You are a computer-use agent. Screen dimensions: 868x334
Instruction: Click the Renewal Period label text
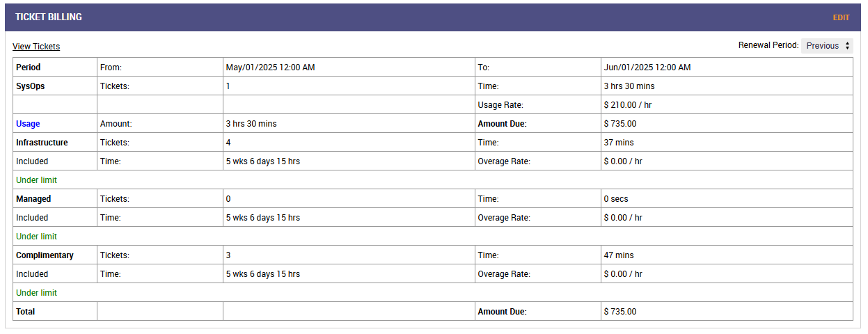coord(768,45)
